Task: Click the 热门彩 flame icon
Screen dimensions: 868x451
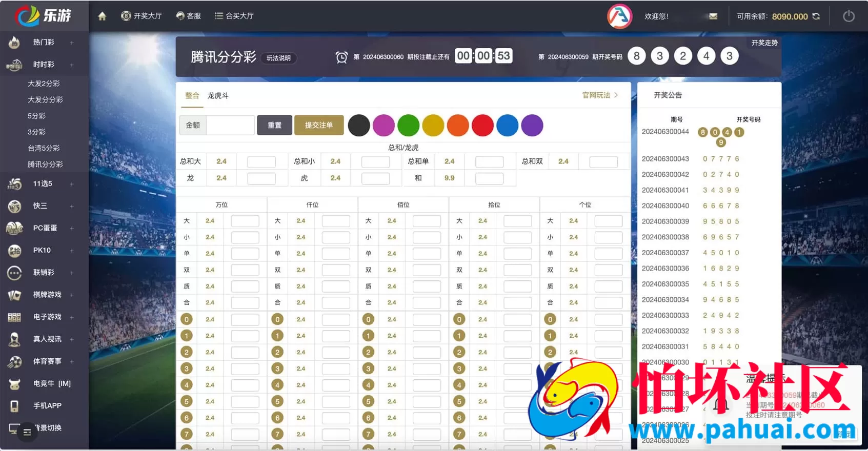Action: pos(14,43)
